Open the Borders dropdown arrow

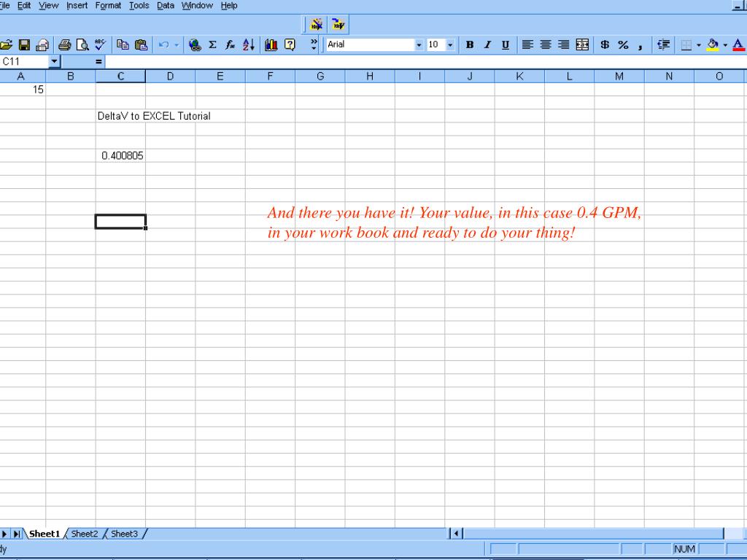(x=699, y=44)
